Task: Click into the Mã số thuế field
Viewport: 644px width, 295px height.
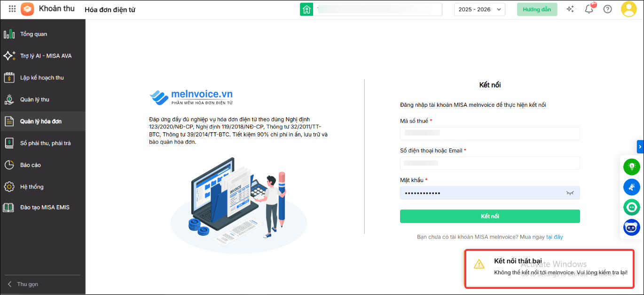Action: 490,134
